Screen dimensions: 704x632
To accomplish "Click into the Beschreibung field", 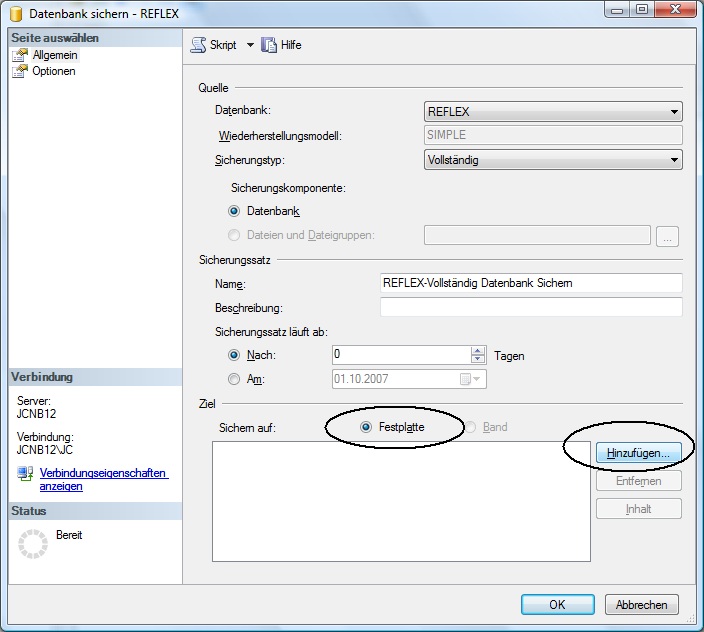I will (531, 307).
